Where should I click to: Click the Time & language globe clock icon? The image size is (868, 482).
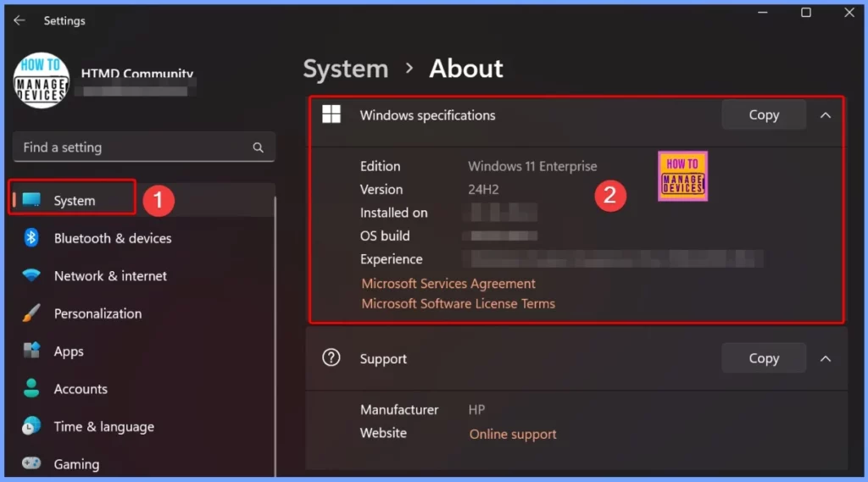coord(31,425)
